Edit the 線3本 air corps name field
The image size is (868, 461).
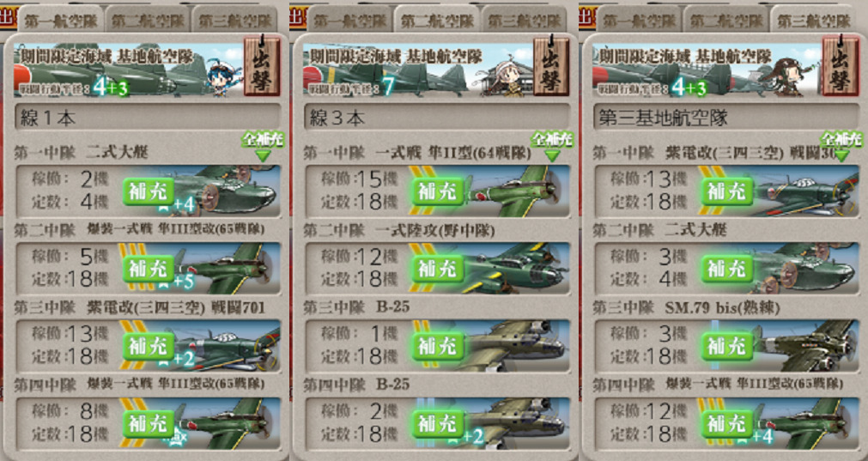(x=437, y=118)
